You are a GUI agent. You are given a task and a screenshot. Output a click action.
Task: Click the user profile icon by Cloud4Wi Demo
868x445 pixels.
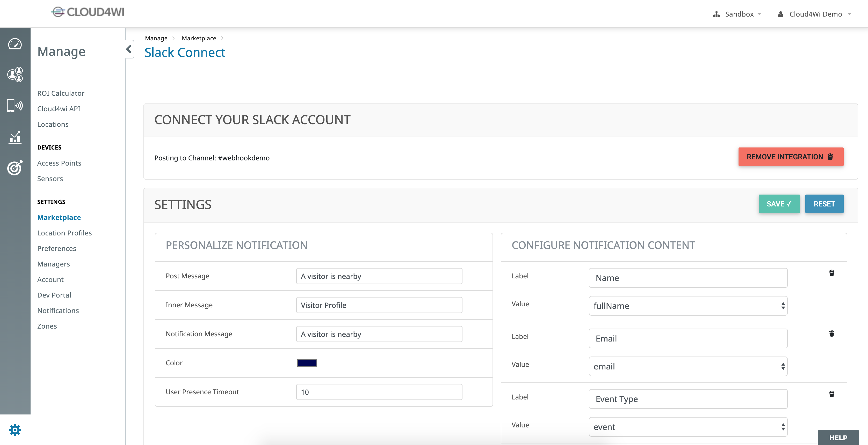click(780, 14)
